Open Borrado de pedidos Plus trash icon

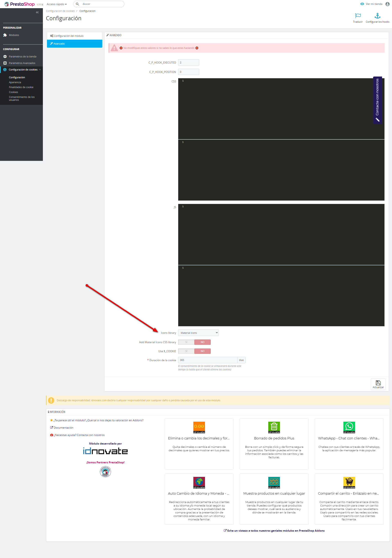274,427
